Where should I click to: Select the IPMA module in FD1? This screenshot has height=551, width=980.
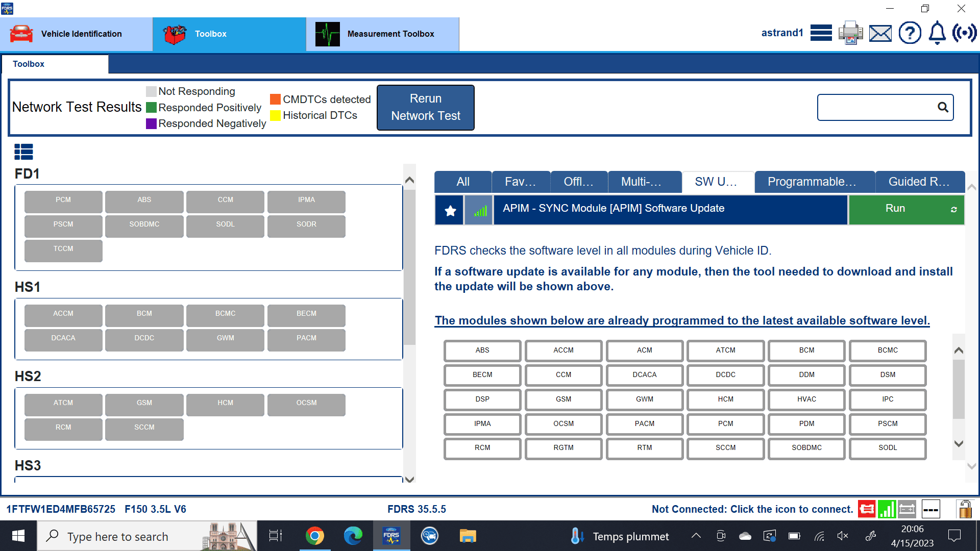[x=307, y=202]
